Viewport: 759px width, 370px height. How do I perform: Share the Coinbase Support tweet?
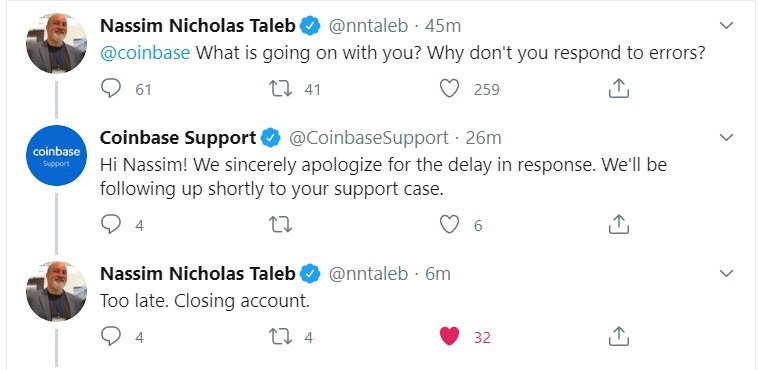[618, 224]
